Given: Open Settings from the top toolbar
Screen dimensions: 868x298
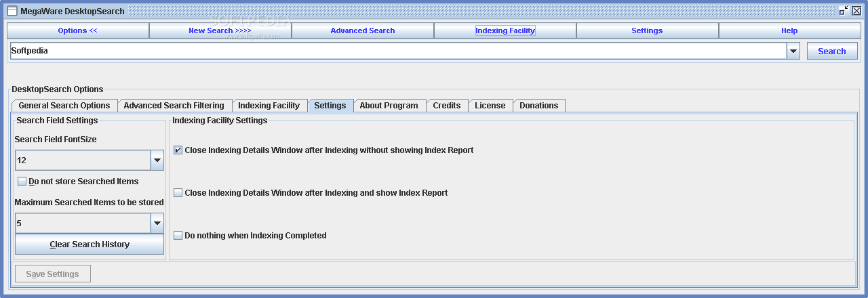Looking at the screenshot, I should [x=647, y=30].
